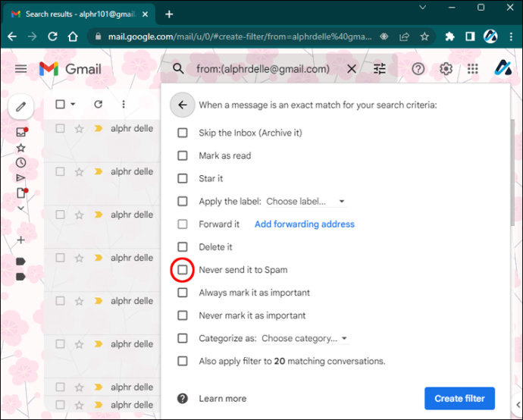Open the Google apps grid icon
The image size is (523, 420).
coord(473,69)
